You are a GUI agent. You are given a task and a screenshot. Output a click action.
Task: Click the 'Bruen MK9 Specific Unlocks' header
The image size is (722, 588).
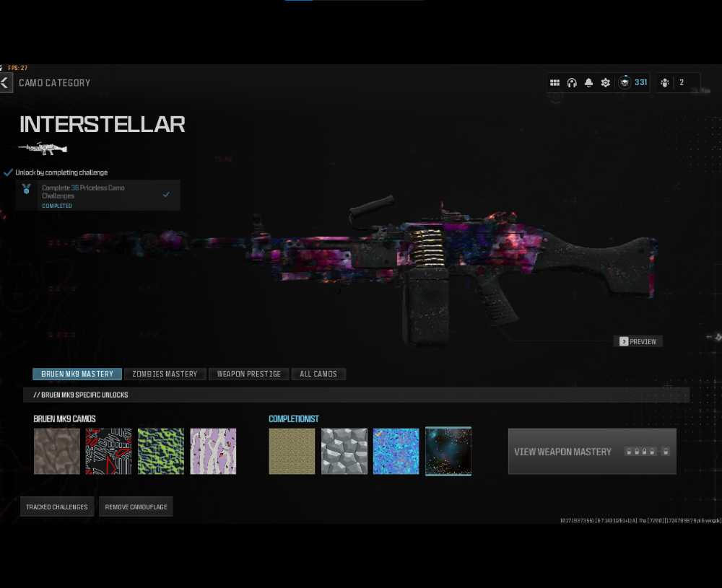tap(81, 395)
